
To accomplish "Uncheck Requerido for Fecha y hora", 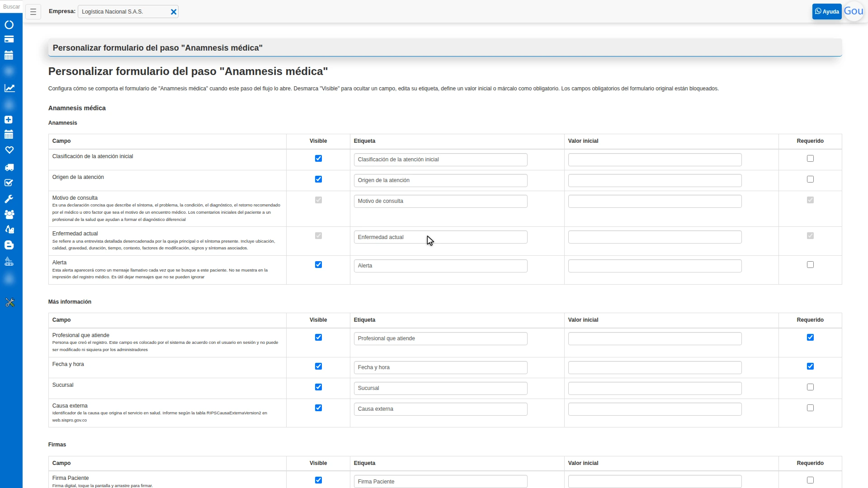I will 810,366.
